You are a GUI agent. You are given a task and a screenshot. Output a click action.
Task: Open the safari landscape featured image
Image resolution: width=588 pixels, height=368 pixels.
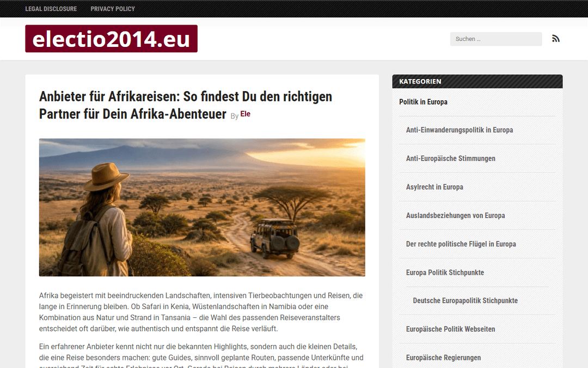202,207
